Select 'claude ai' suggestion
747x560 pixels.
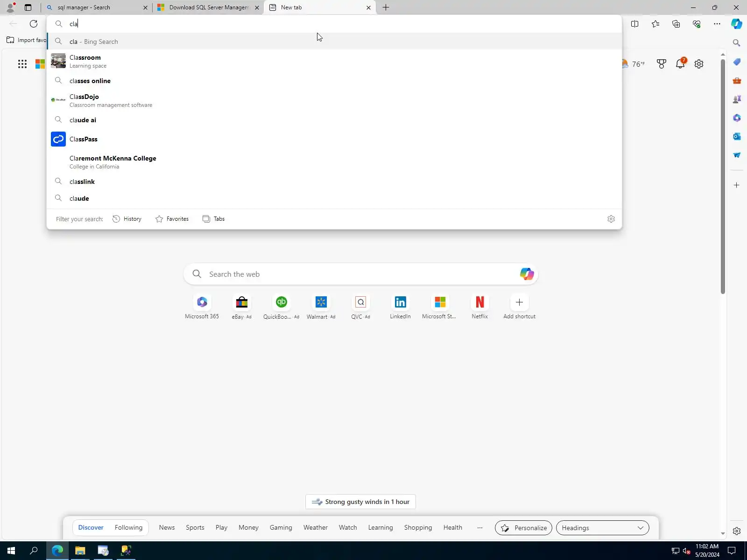[334, 120]
